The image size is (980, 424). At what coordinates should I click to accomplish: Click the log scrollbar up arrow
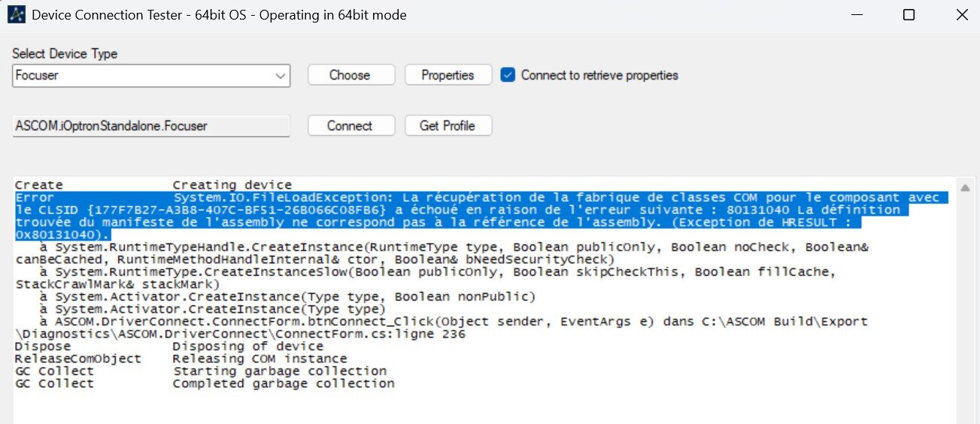965,187
